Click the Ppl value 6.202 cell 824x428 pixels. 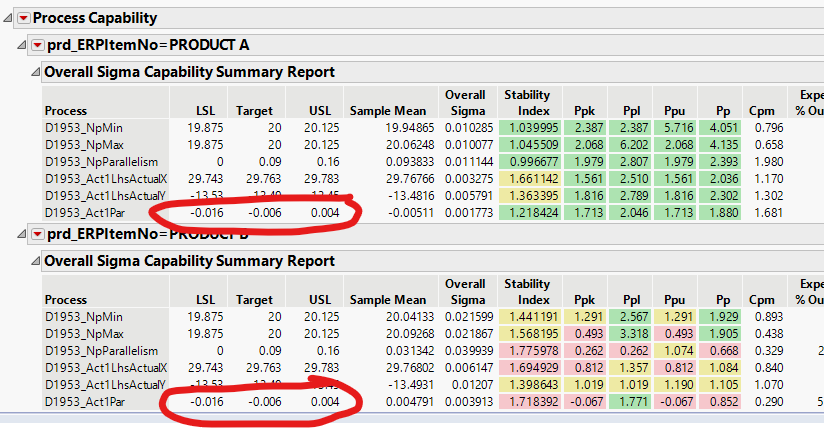pos(630,145)
